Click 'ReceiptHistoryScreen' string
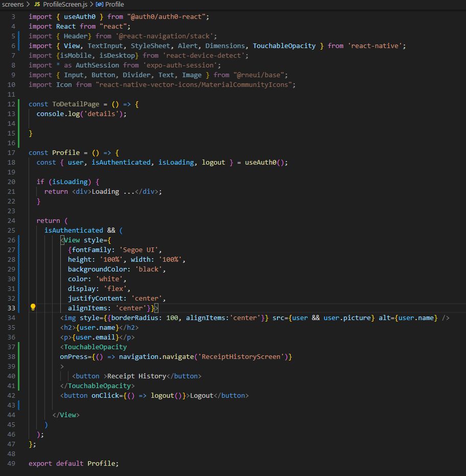Screen dimensions: 466x476 tap(241, 357)
